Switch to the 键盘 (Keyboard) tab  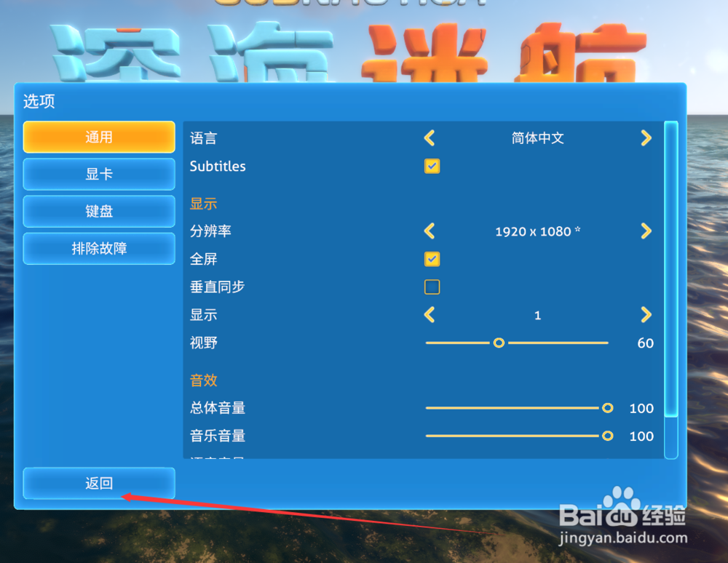[99, 212]
